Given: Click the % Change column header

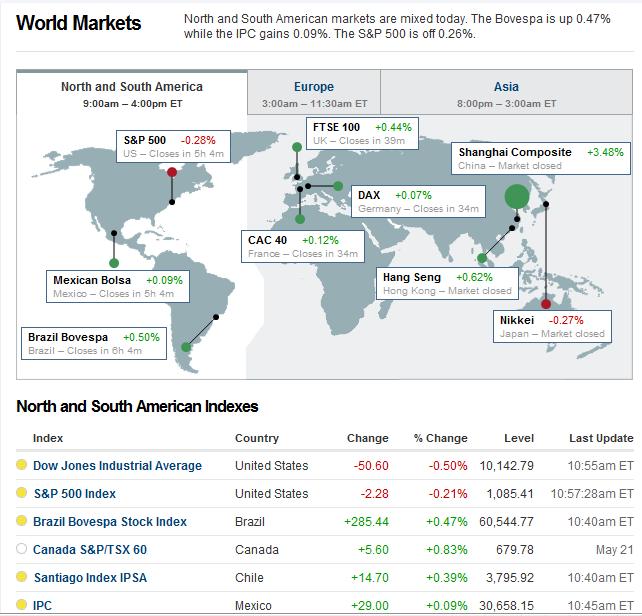Looking at the screenshot, I should click(441, 438).
